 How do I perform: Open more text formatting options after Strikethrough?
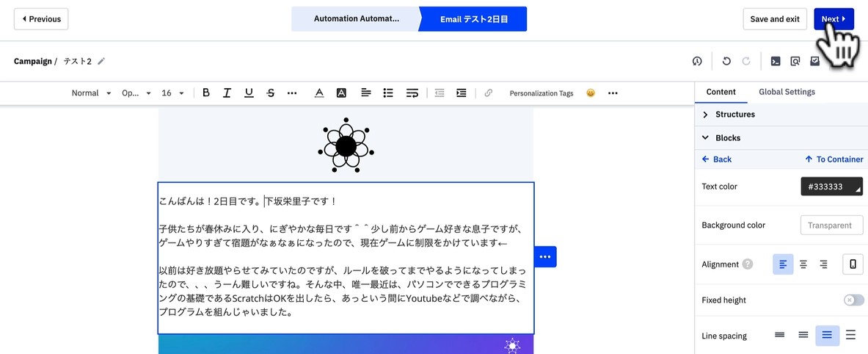pos(292,93)
